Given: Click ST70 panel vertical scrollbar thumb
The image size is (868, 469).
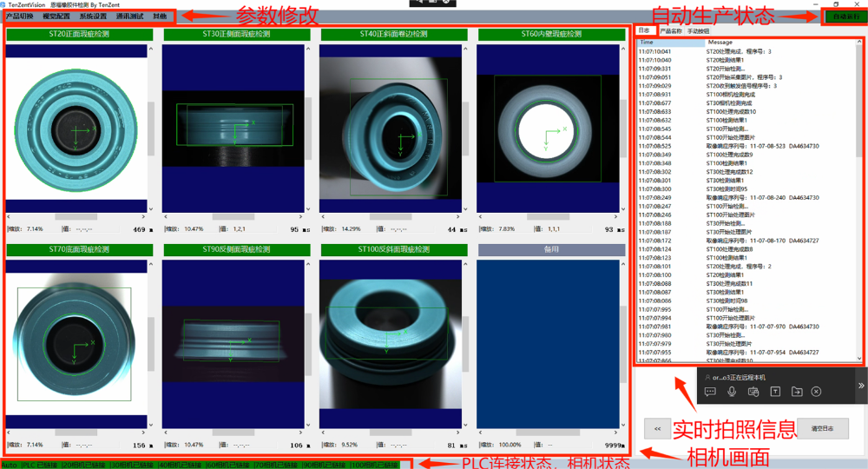Looking at the screenshot, I should tap(151, 344).
